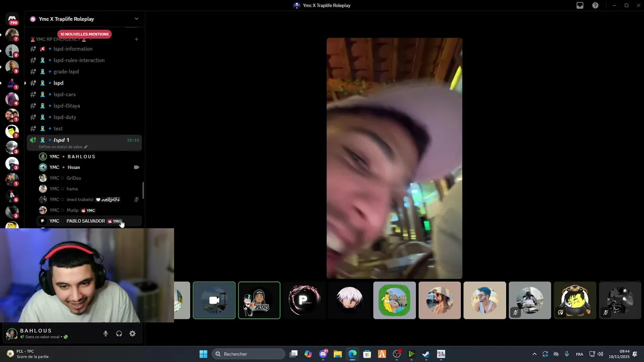Open server avatar with 5 badge

pyautogui.click(x=12, y=196)
